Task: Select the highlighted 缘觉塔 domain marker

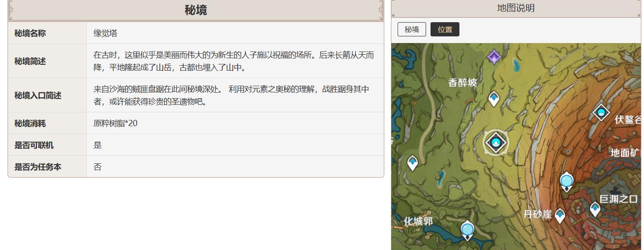Action: 496,143
